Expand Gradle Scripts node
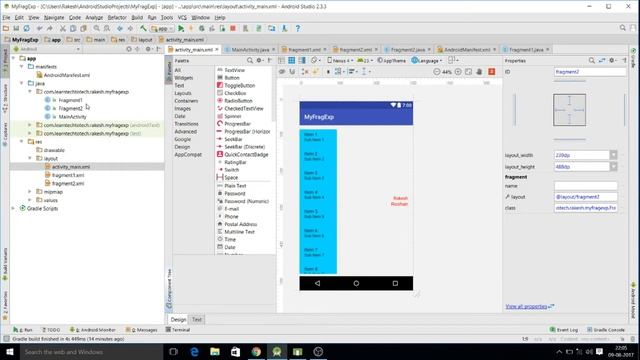Viewport: 640px width, 360px height. coord(13,208)
